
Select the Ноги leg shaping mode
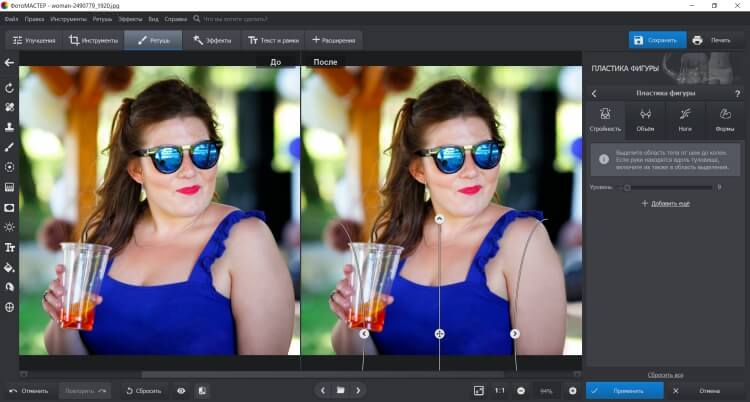click(x=685, y=120)
